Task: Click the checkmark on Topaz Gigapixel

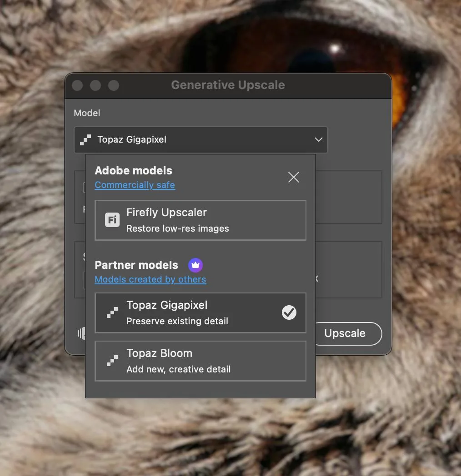Action: tap(289, 312)
